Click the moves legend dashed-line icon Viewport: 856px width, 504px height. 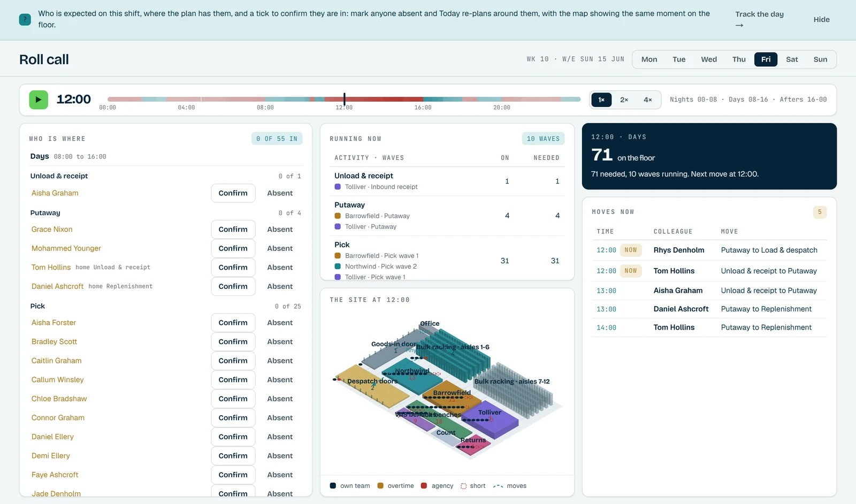(498, 486)
